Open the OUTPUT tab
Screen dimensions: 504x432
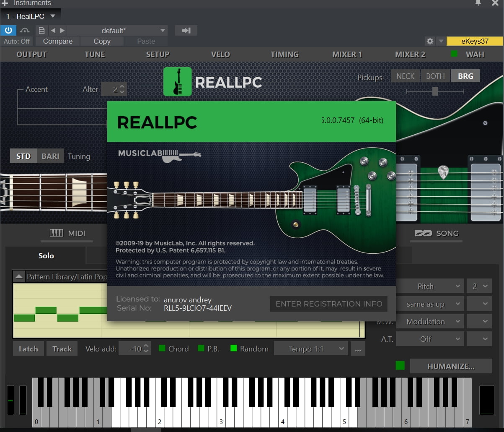point(31,54)
